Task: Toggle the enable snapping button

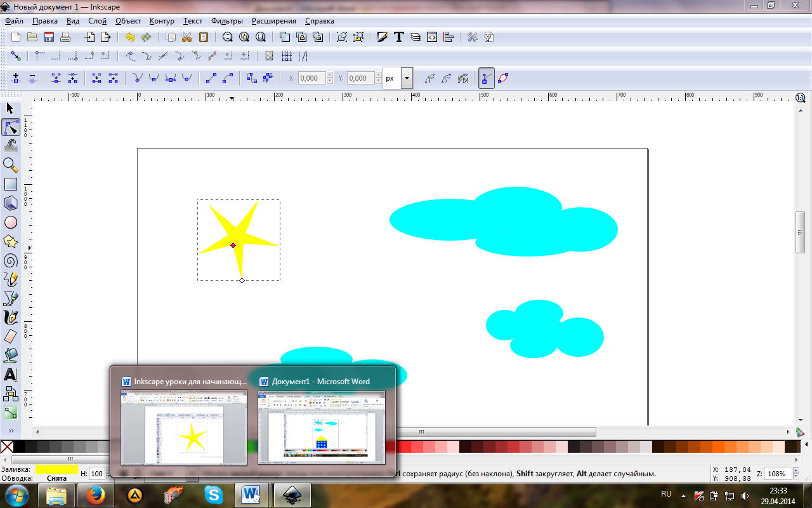Action: tap(16, 56)
